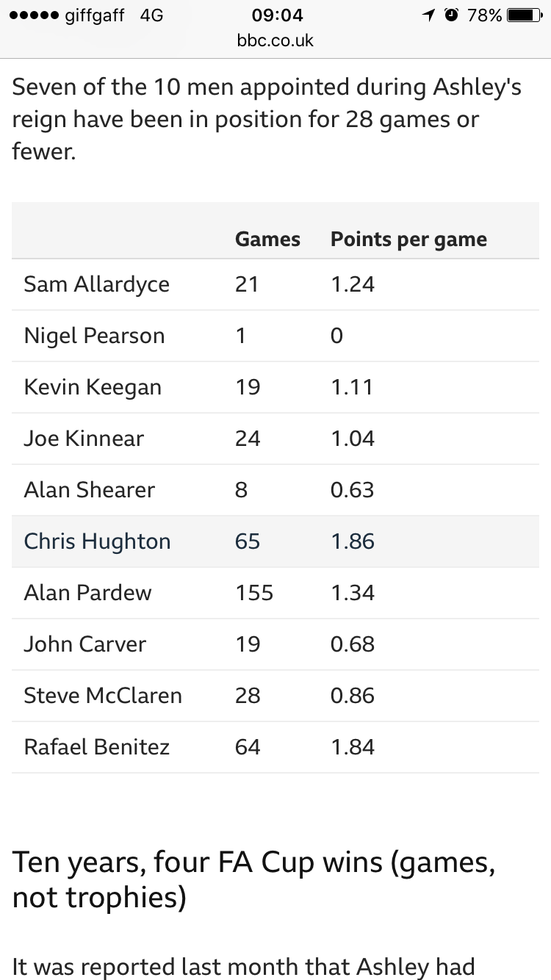Tap the Sam Allardyce row name
Image resolution: width=551 pixels, height=980 pixels.
(x=96, y=284)
